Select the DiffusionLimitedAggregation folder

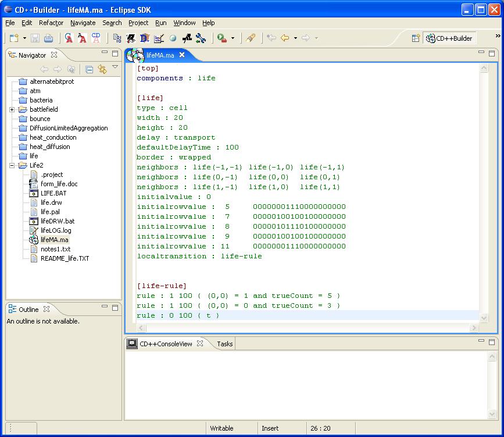pos(69,128)
